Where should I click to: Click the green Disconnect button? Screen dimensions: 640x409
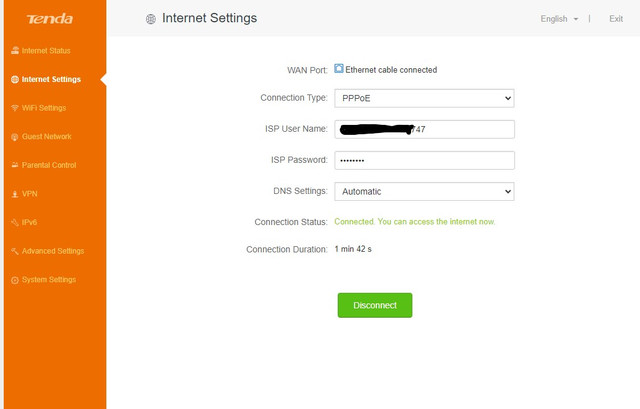tap(375, 305)
